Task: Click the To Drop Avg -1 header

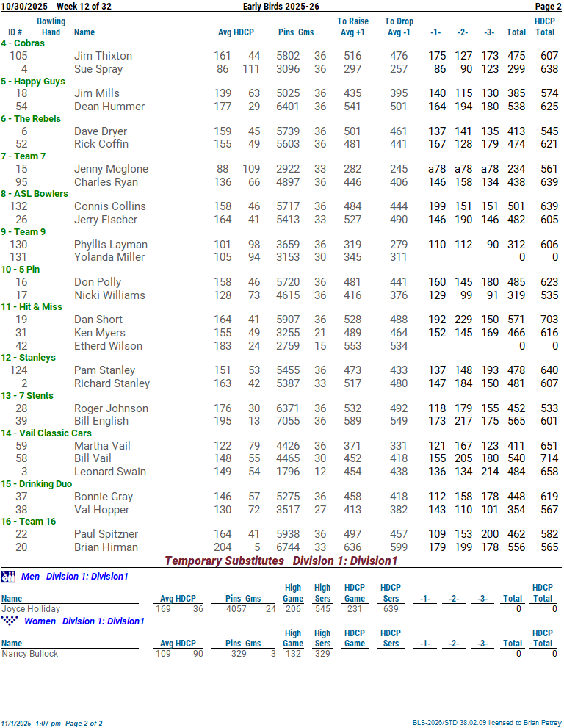Action: (x=399, y=26)
